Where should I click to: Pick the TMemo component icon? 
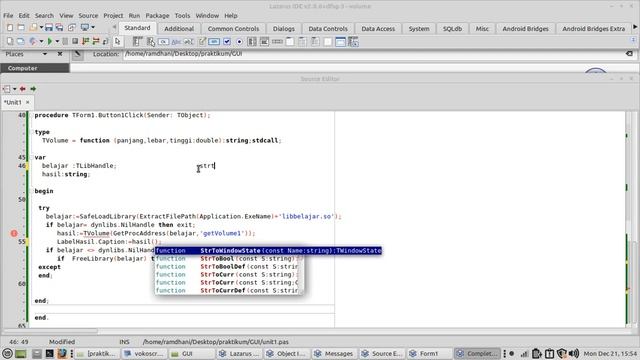pyautogui.click(x=202, y=41)
